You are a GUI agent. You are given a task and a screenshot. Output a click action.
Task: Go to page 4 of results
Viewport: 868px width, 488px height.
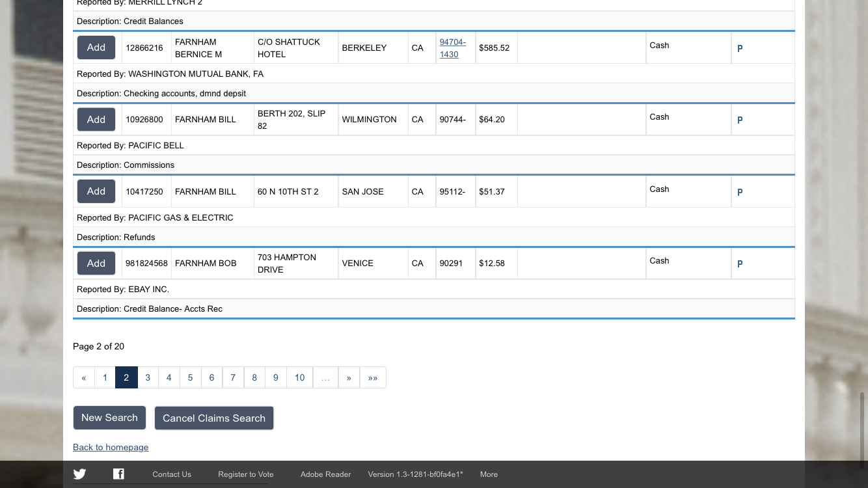click(x=169, y=377)
